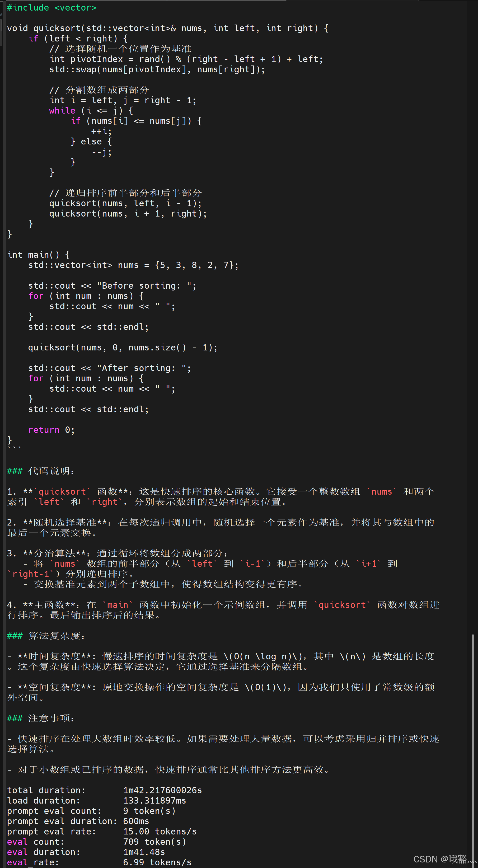
Task: Click the "3. **分治算法**" line
Action: (x=118, y=553)
